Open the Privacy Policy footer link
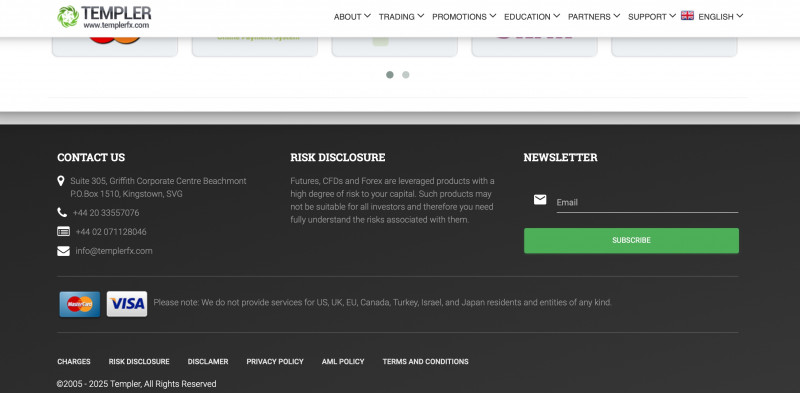800x393 pixels. 275,361
